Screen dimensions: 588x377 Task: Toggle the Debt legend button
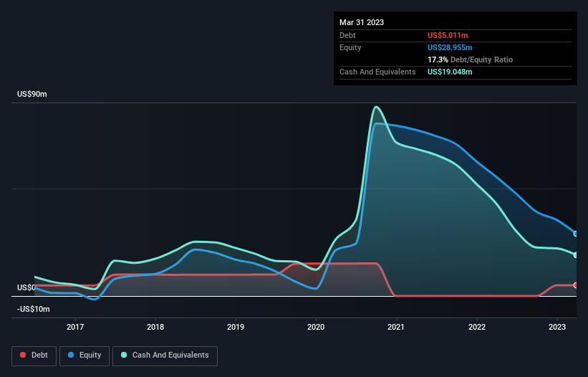pos(34,355)
